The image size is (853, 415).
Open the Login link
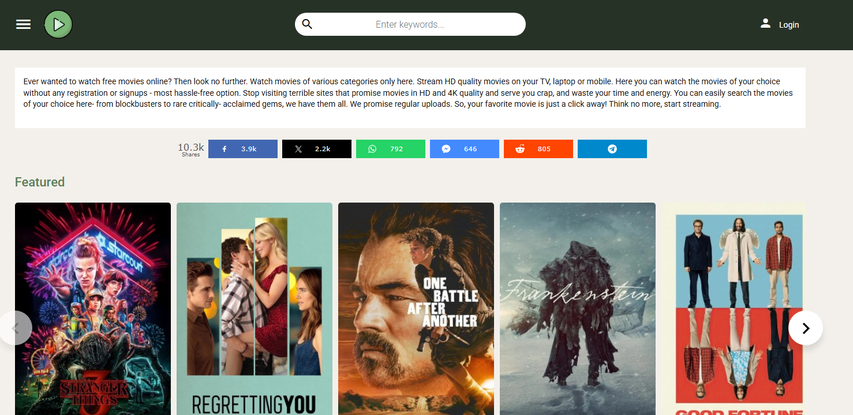click(789, 25)
